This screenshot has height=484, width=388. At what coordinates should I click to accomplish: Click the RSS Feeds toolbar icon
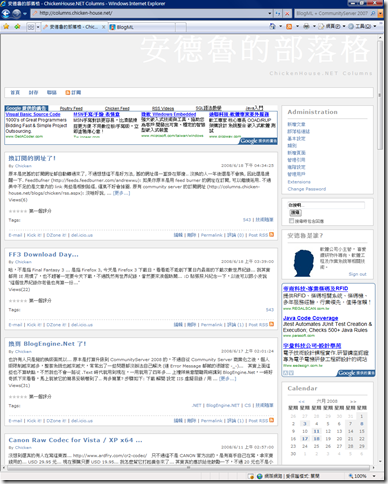(x=289, y=26)
